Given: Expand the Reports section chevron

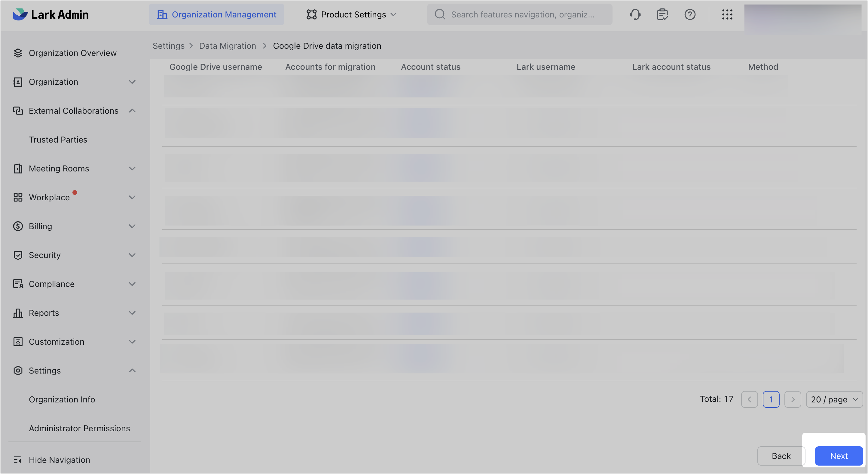Looking at the screenshot, I should (132, 313).
